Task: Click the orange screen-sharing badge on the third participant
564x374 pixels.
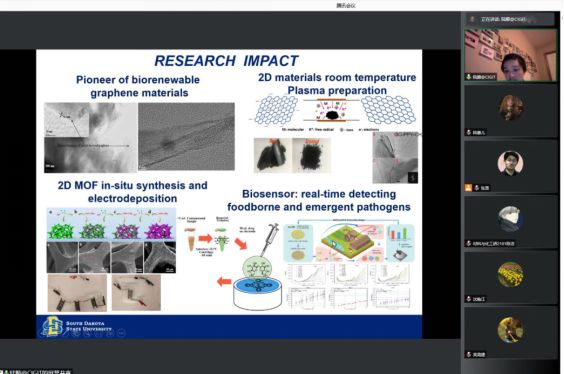Action: click(x=468, y=188)
